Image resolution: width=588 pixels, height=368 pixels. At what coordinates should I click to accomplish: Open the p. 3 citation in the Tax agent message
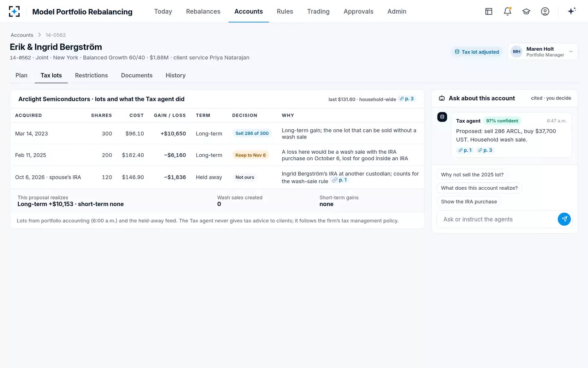pos(485,150)
